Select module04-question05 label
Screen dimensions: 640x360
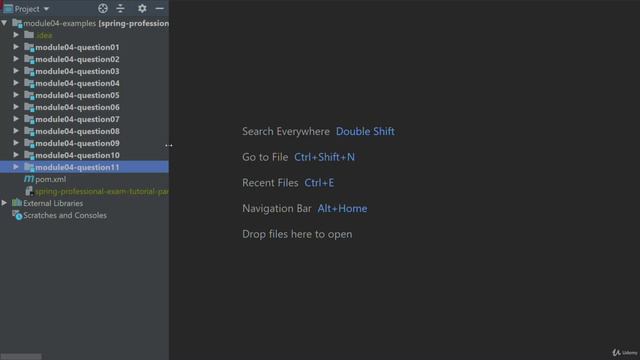77,95
